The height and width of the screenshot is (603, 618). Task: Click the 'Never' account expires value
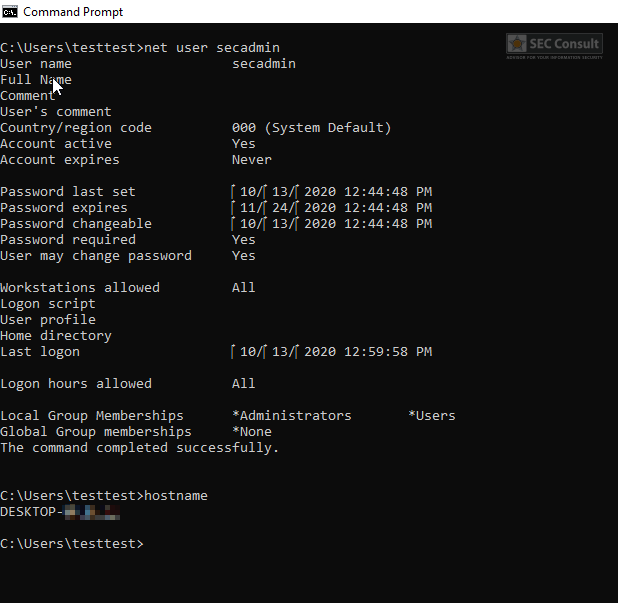pyautogui.click(x=251, y=160)
